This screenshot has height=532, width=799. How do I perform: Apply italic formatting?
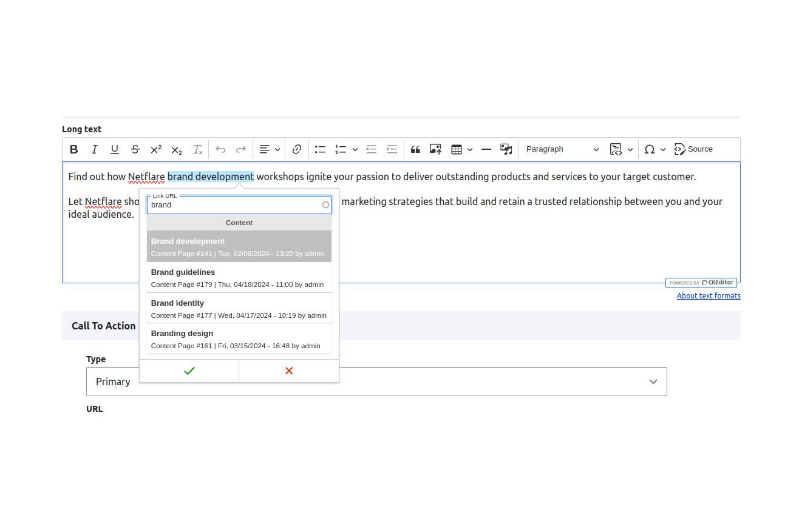(x=94, y=149)
